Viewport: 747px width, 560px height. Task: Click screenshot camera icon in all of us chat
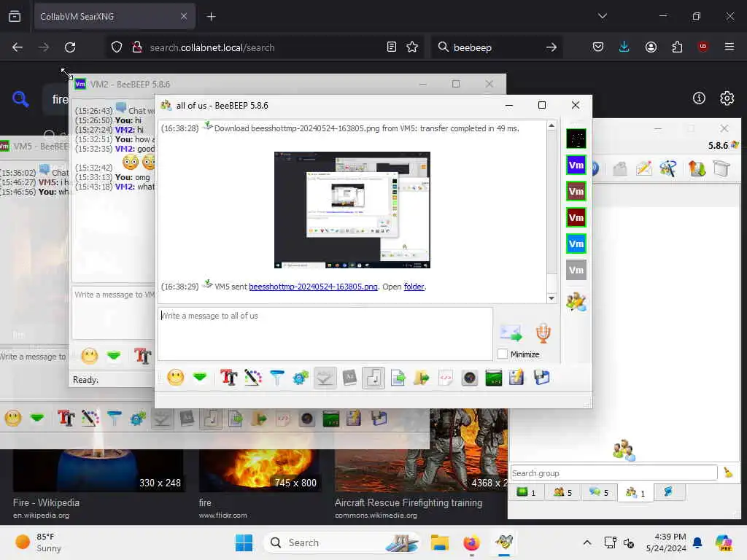[x=469, y=378]
